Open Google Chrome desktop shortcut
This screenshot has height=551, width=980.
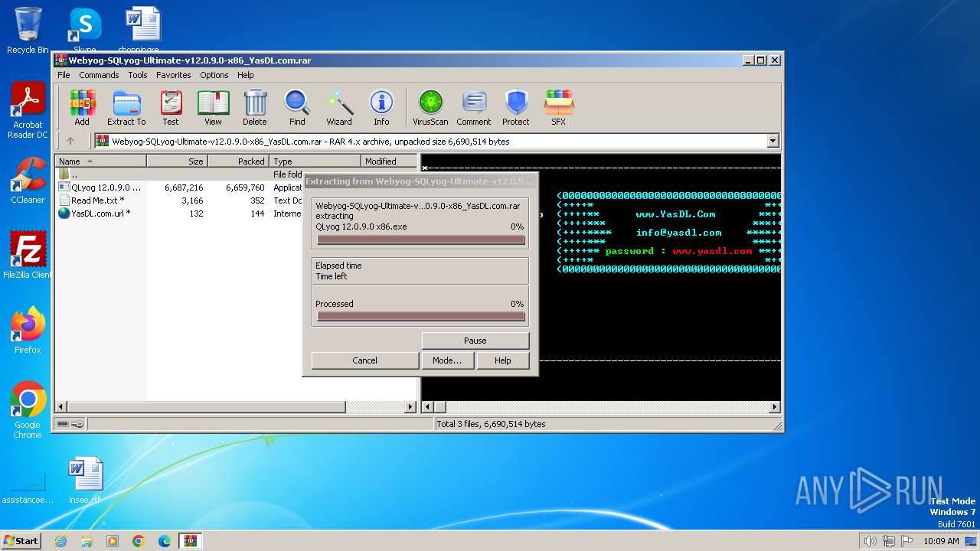[28, 409]
